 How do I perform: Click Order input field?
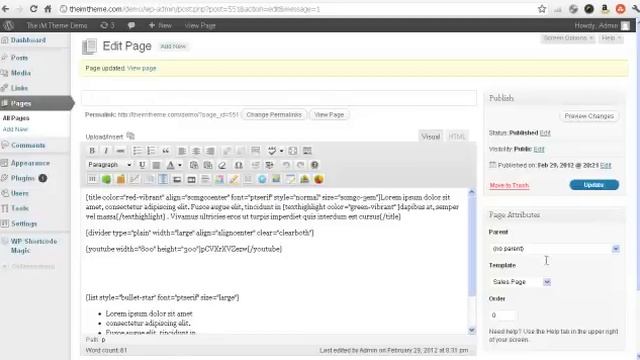(x=503, y=315)
